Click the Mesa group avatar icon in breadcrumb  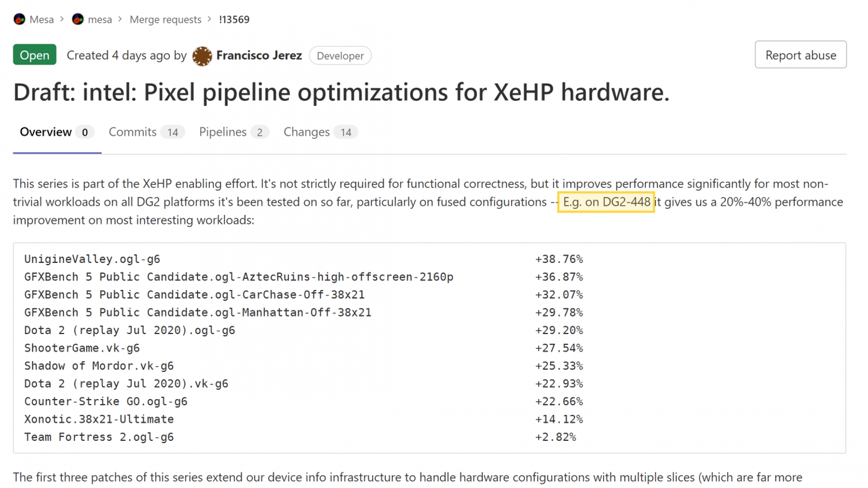click(x=20, y=20)
